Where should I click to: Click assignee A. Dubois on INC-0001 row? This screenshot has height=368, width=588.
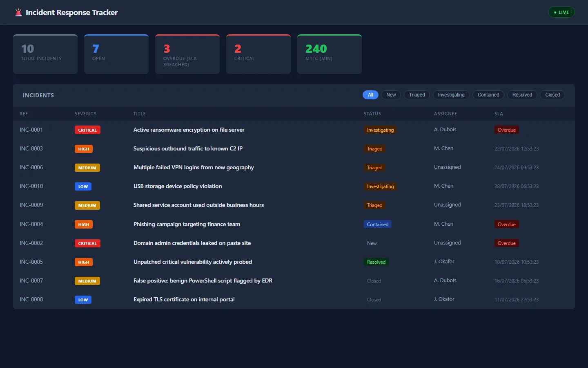pos(445,129)
